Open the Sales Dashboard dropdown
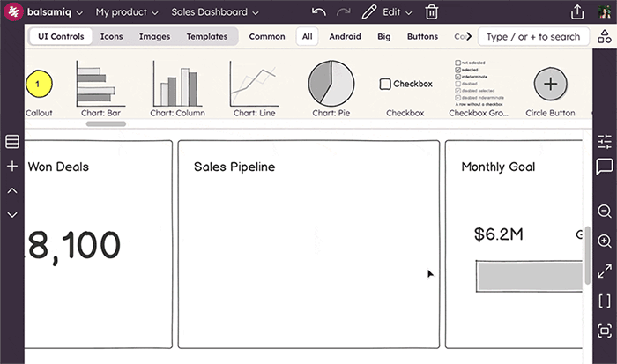 [x=215, y=12]
